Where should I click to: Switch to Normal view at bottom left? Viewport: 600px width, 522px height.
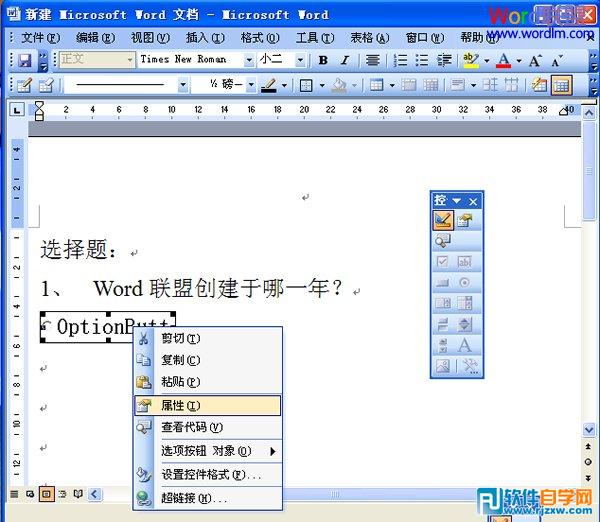tap(14, 494)
